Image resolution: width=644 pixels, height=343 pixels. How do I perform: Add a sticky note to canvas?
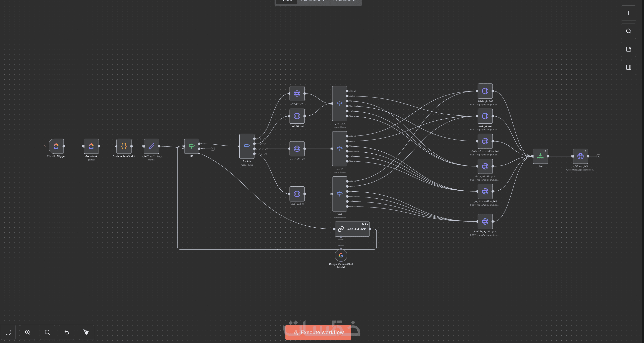coord(628,49)
